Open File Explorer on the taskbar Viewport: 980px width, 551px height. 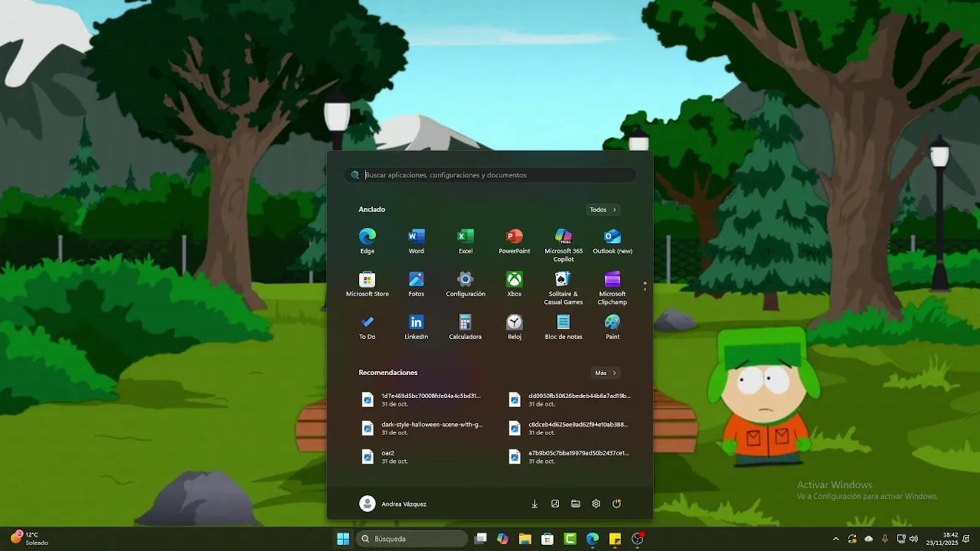pos(525,539)
